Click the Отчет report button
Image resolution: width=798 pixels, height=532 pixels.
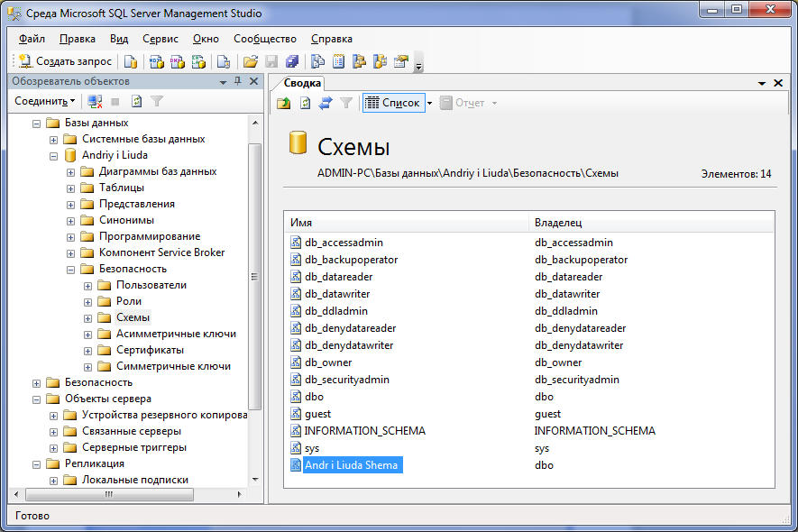click(x=463, y=103)
